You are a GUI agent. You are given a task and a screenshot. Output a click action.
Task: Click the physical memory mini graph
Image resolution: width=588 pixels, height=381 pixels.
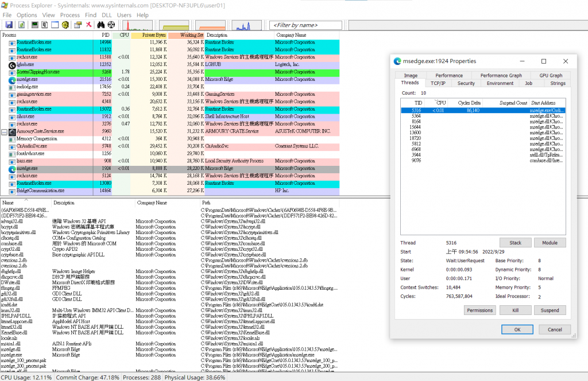210,25
